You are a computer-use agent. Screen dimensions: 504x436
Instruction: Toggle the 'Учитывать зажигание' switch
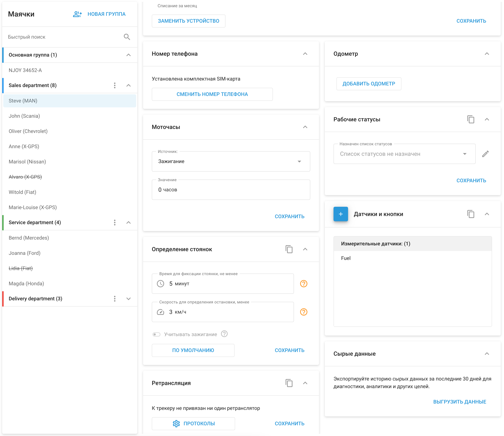tap(156, 334)
